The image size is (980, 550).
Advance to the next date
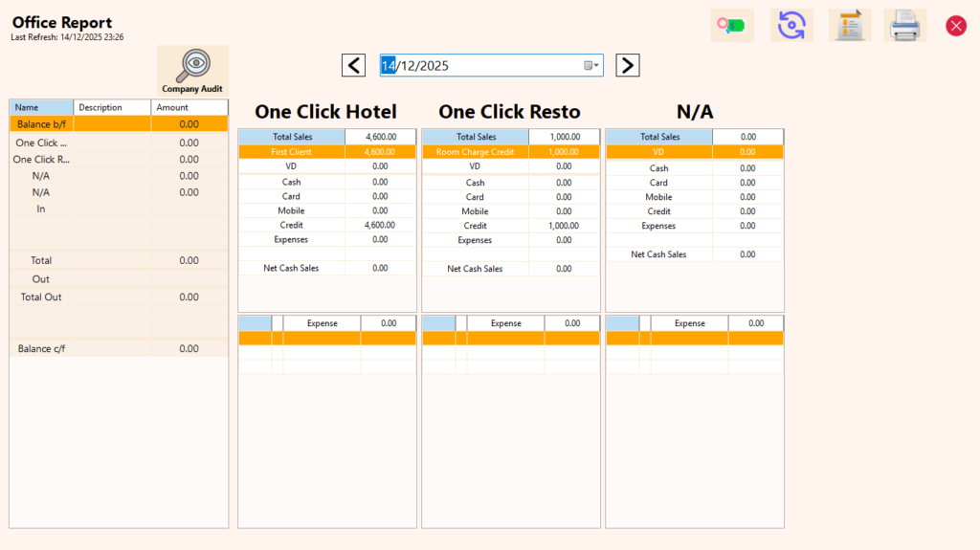coord(627,65)
